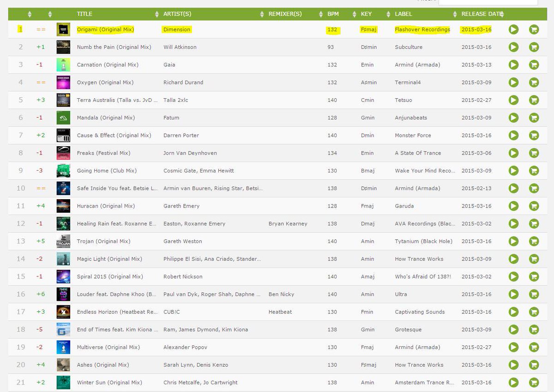Play Safe Inside You track
This screenshot has width=554, height=392.
coord(513,188)
